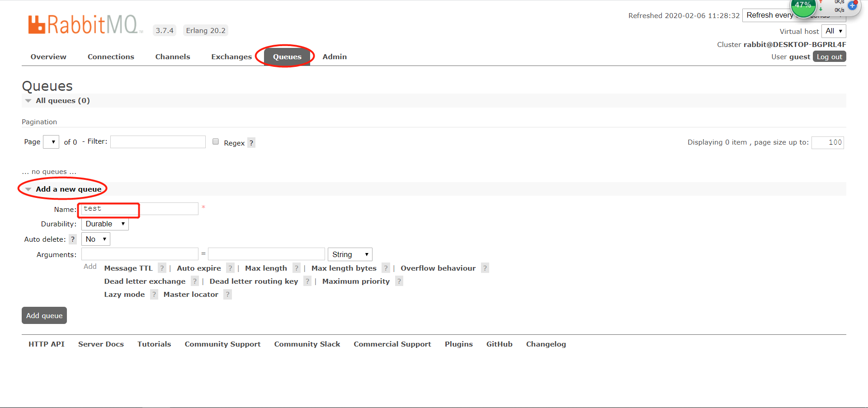Open the Commercial Support link
The width and height of the screenshot is (868, 408).
coord(392,344)
